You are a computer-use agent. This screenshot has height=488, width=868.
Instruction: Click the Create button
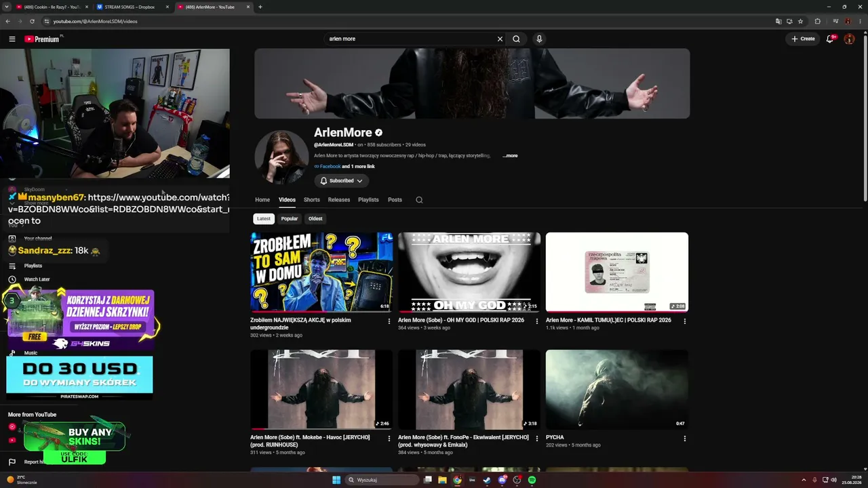click(803, 39)
